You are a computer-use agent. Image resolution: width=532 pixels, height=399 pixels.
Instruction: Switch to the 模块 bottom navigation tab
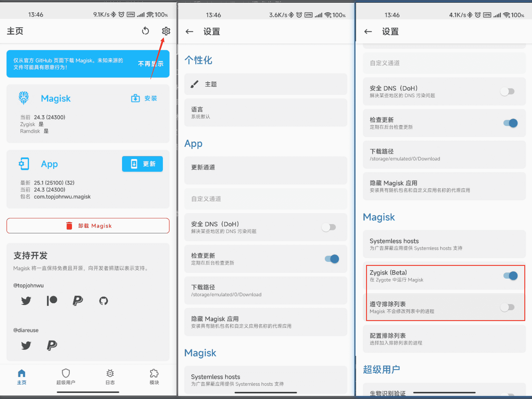(x=154, y=377)
